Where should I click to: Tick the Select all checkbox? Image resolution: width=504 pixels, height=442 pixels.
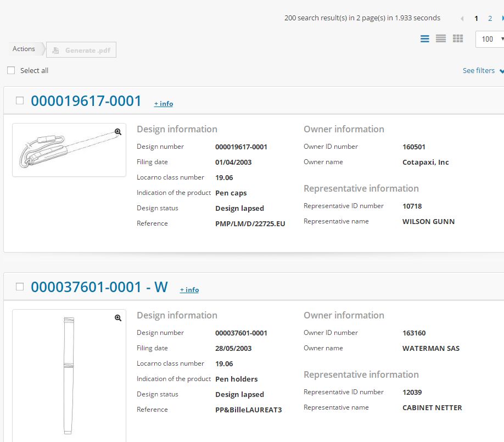tap(11, 70)
